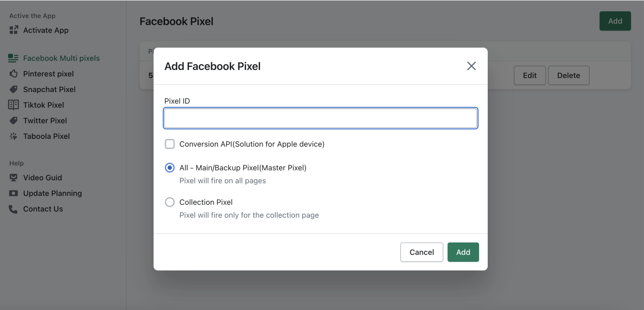Image resolution: width=644 pixels, height=310 pixels.
Task: Select the Pinterest pixel thumbs-up icon
Action: (13, 73)
